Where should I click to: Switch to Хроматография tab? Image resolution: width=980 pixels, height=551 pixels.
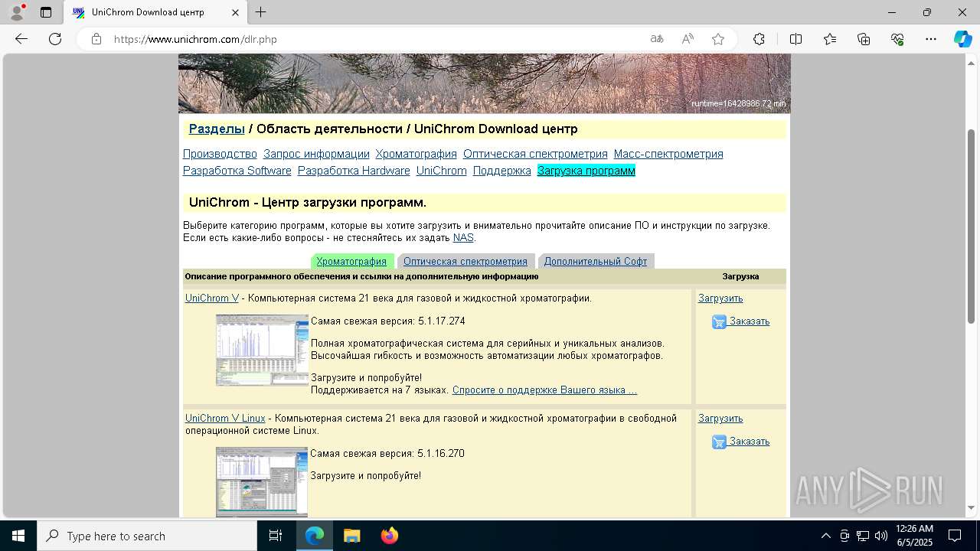coord(351,261)
